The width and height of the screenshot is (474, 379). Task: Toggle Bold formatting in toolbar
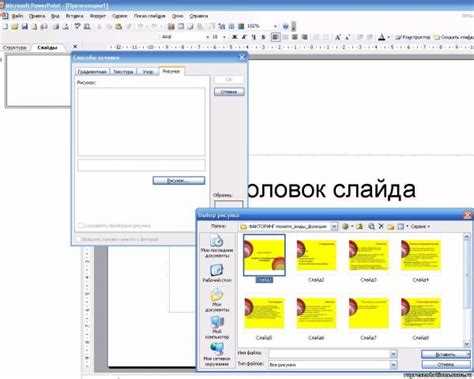(234, 37)
